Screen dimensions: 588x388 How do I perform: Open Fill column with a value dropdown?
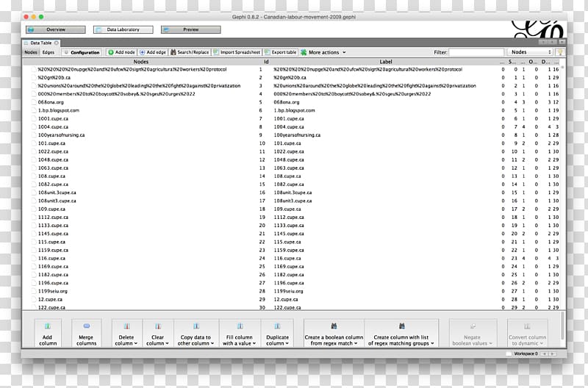(x=240, y=333)
